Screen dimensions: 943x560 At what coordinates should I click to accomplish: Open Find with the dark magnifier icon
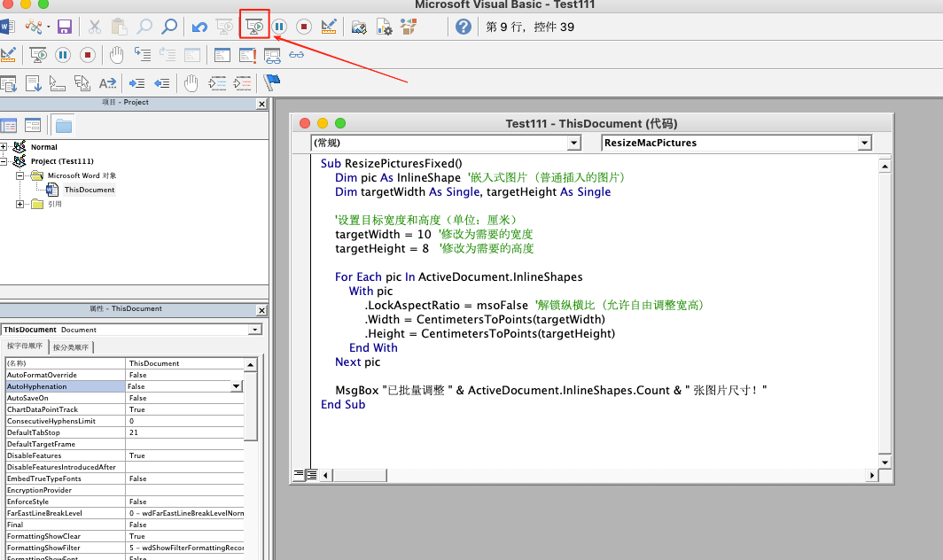(x=170, y=27)
